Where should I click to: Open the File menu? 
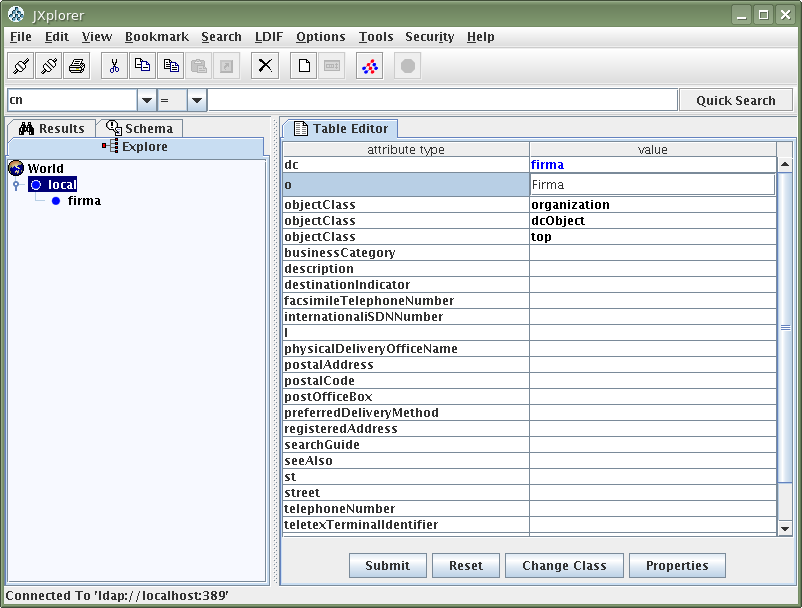point(20,37)
